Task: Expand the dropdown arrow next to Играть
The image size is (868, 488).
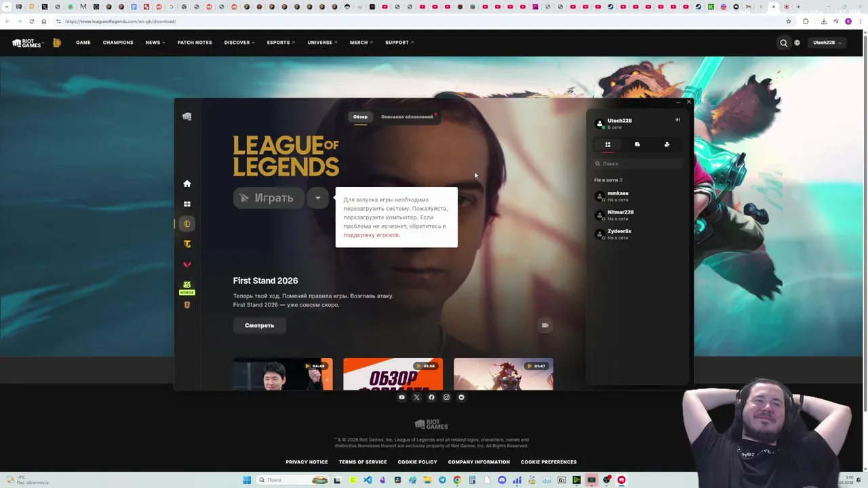Action: pyautogui.click(x=317, y=198)
